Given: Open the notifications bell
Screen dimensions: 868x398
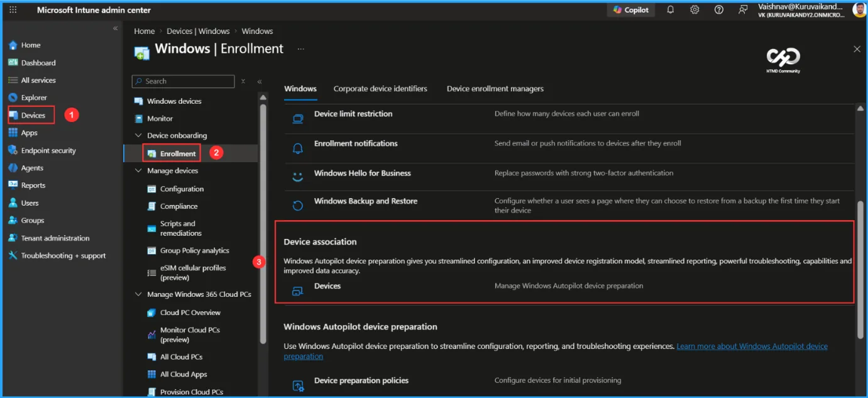Looking at the screenshot, I should [671, 10].
